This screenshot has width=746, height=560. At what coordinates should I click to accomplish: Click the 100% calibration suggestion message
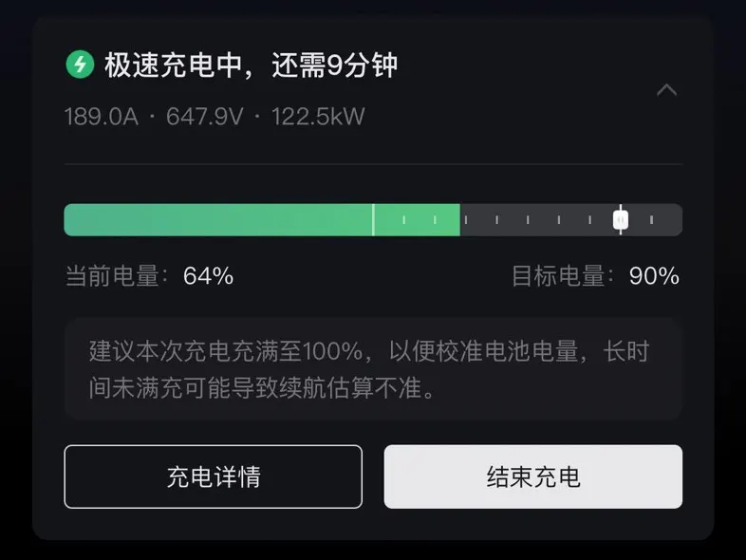[372, 369]
